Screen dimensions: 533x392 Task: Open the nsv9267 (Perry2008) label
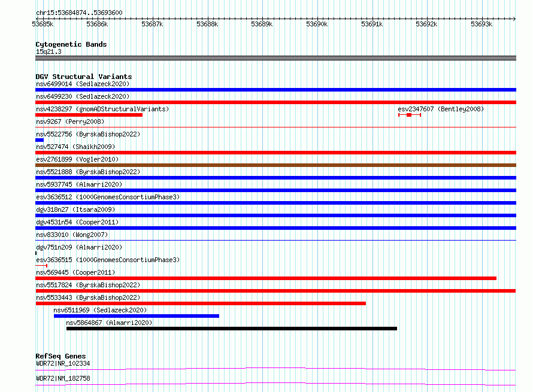(70, 121)
